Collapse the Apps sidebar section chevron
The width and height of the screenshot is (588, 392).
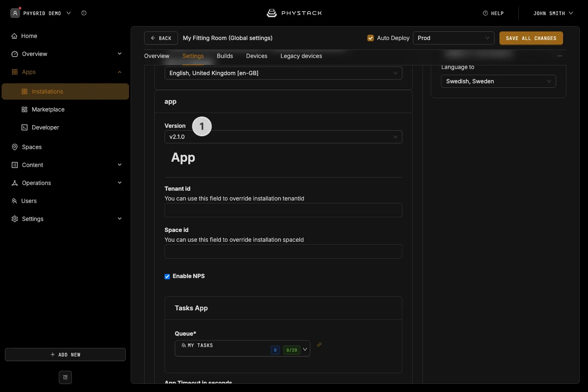[120, 72]
